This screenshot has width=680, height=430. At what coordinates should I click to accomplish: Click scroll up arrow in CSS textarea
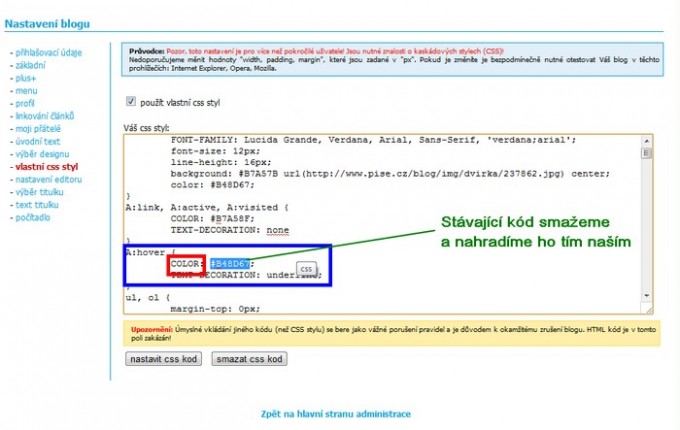(646, 141)
